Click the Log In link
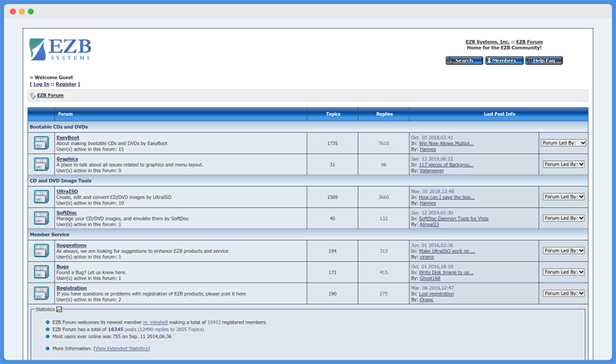Image resolution: width=616 pixels, height=364 pixels. pyautogui.click(x=42, y=84)
